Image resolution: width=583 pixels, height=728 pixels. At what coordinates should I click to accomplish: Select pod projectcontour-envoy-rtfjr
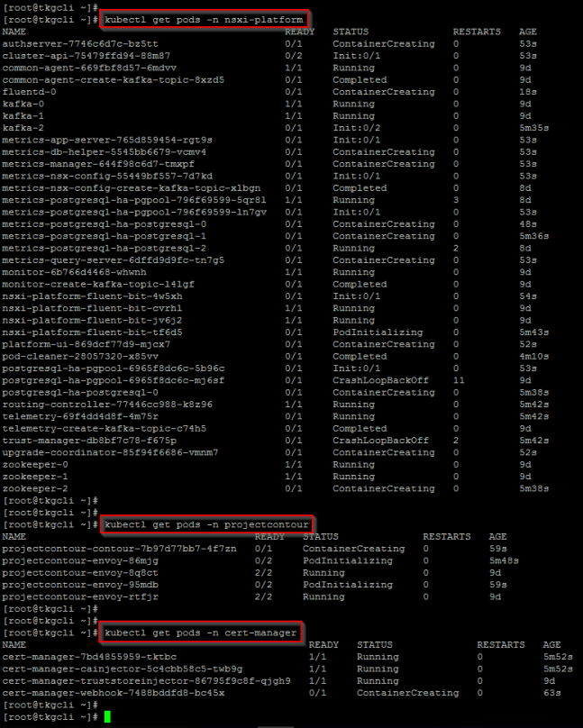tap(80, 597)
